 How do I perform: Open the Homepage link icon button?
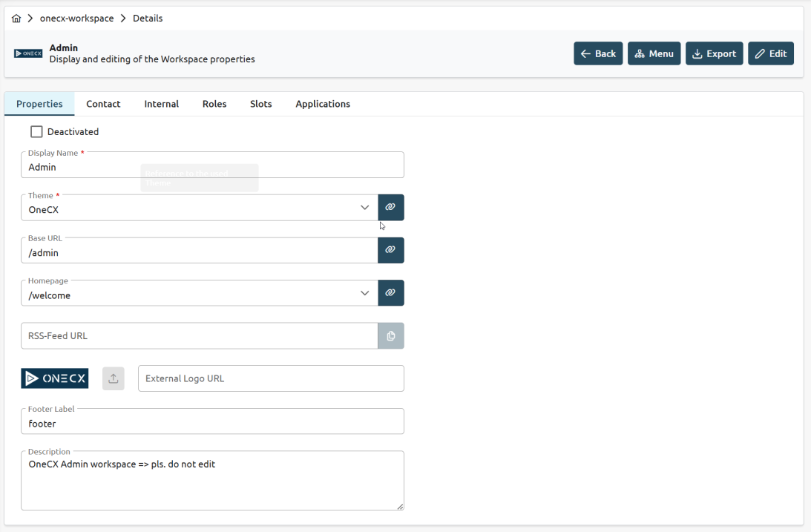point(390,293)
